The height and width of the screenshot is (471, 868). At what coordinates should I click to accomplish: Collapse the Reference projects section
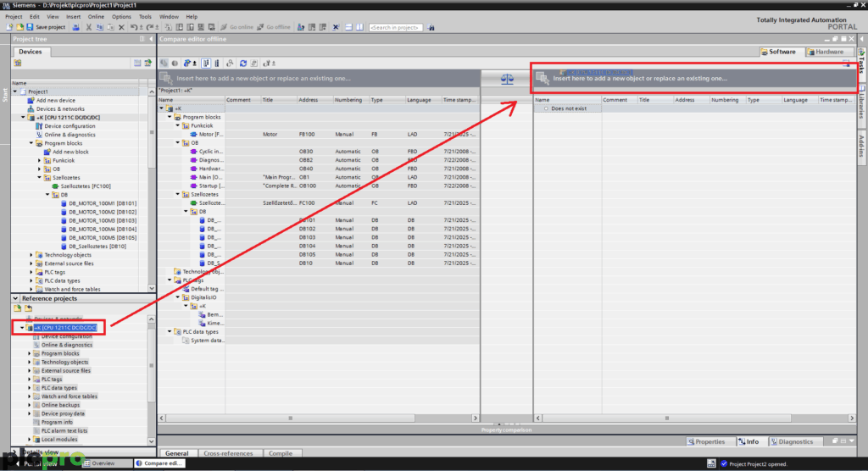[15, 298]
